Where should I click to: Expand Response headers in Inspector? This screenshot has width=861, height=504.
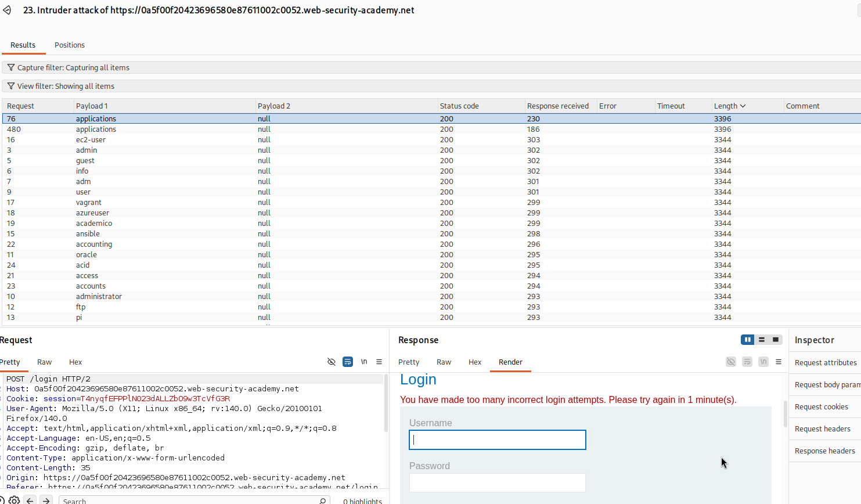coord(825,451)
